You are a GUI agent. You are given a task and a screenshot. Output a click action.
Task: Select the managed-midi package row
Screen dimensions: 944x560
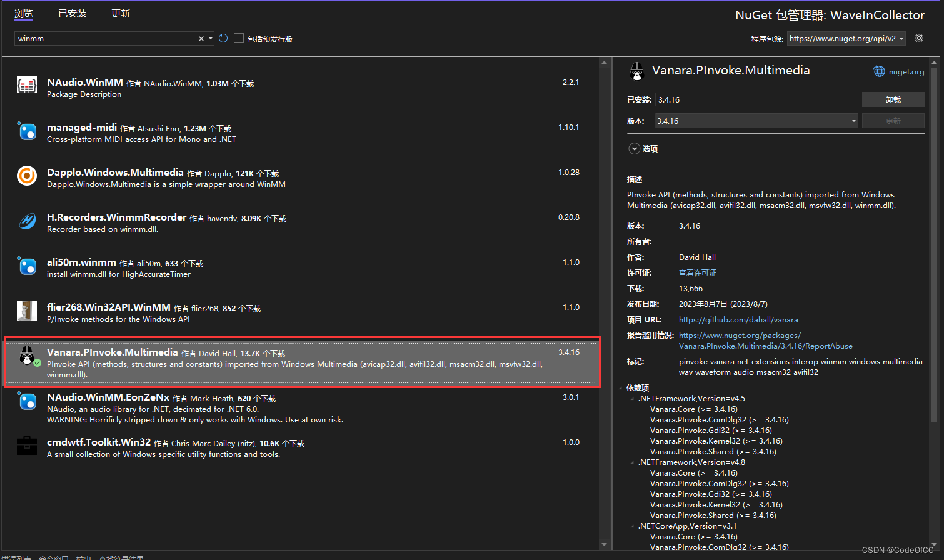[301, 133]
